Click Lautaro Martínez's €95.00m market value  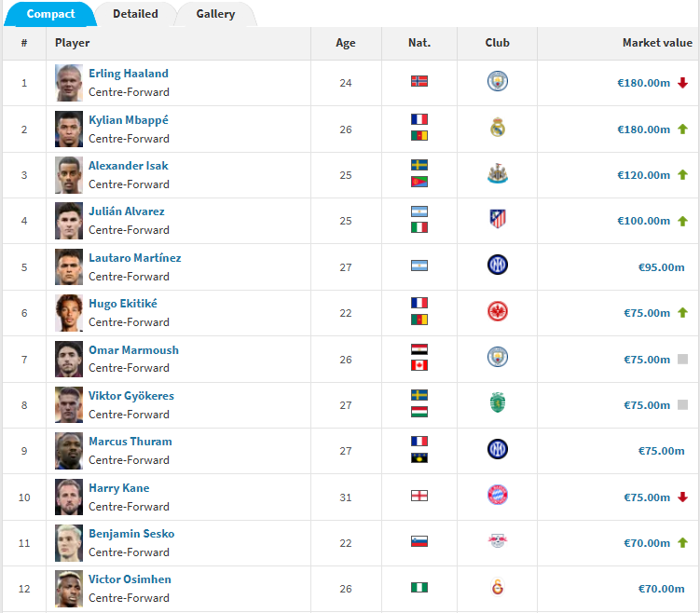point(661,267)
